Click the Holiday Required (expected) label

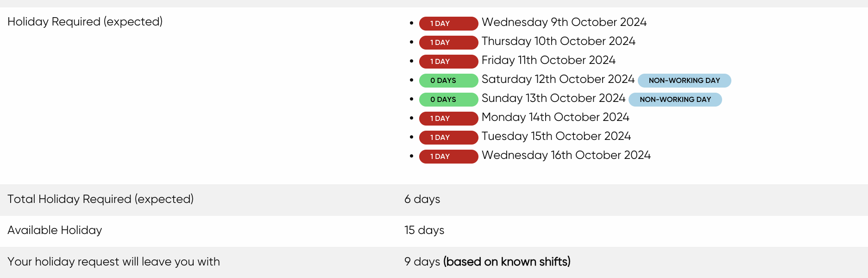pos(85,22)
